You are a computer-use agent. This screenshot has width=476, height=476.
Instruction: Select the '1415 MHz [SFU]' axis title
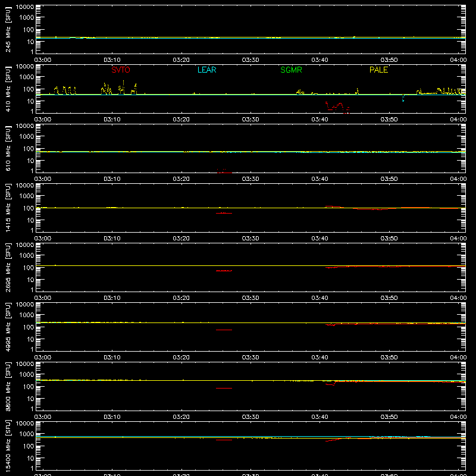[x=8, y=208]
